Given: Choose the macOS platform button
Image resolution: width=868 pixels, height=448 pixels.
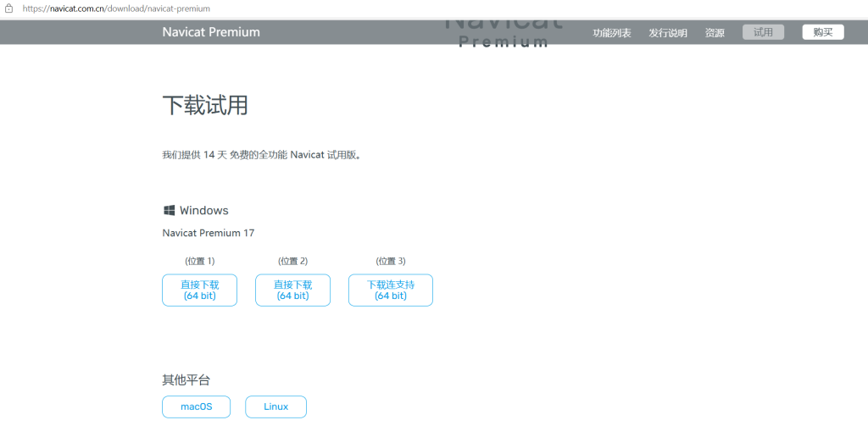Looking at the screenshot, I should (196, 407).
